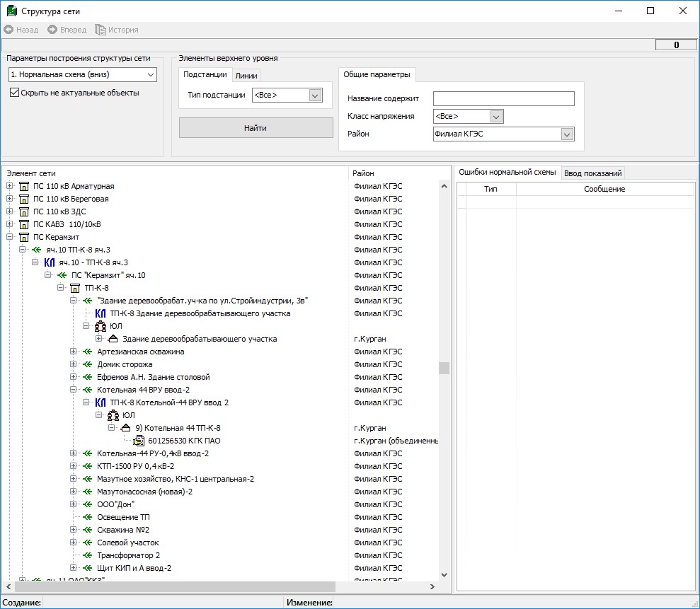Screen dimensions: 700x609
Task: Expand ПС КАВЗ 110/10кВ tree node
Action: click(x=9, y=224)
